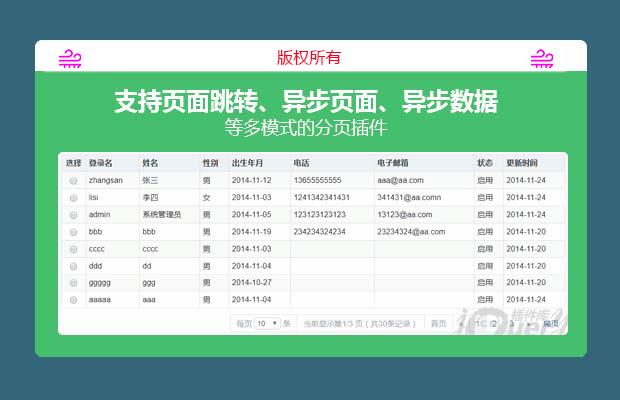
Task: Click the 系统管理员 name cell
Action: pyautogui.click(x=162, y=215)
